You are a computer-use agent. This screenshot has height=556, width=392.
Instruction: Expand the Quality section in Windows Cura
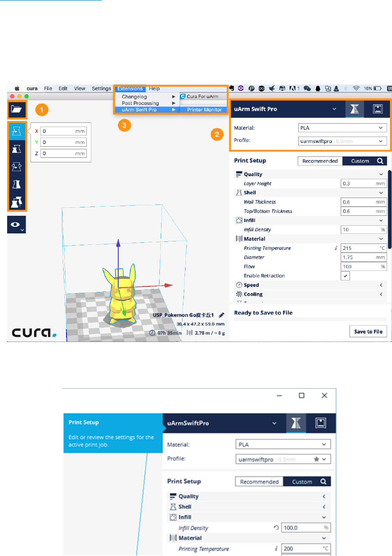pyautogui.click(x=249, y=496)
